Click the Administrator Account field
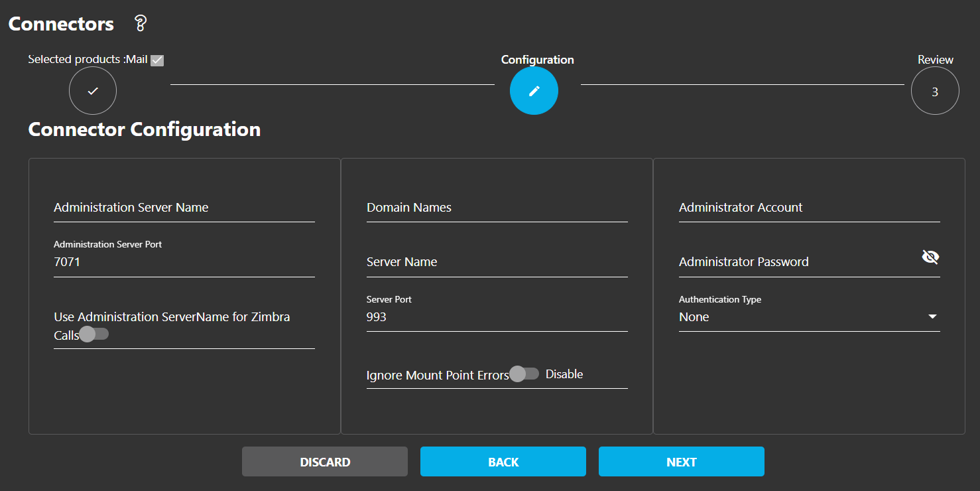Screen dimensions: 980x491 click(x=809, y=208)
